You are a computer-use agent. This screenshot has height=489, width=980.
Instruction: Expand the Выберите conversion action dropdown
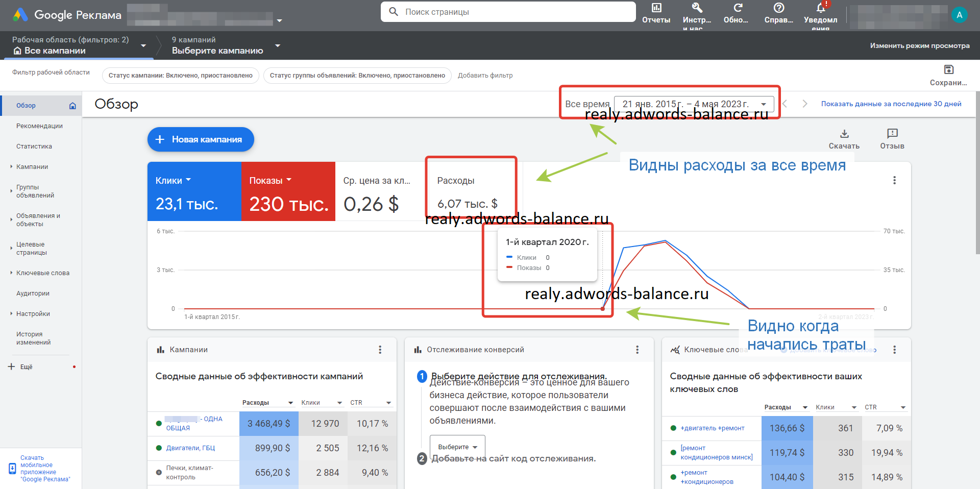[x=457, y=447]
